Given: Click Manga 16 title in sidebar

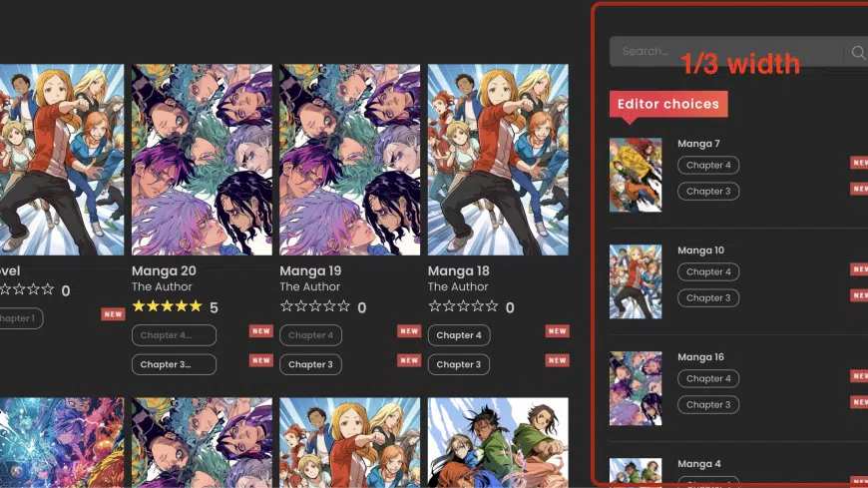Looking at the screenshot, I should pos(700,357).
